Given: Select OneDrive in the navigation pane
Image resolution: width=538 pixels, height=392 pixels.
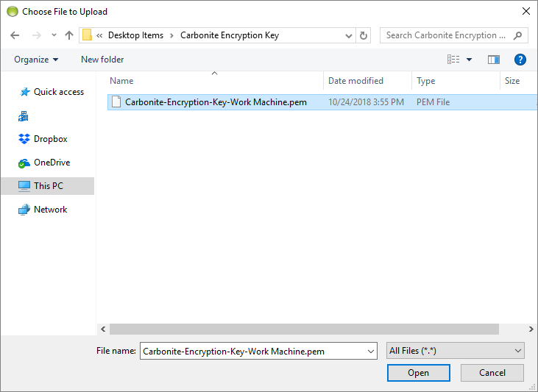Looking at the screenshot, I should coord(52,163).
